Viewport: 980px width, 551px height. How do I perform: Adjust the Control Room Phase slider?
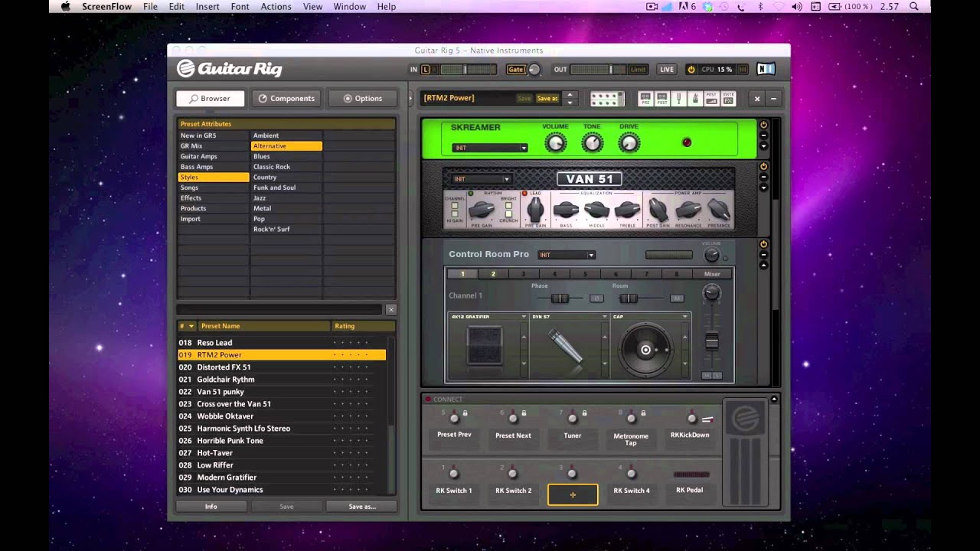pos(560,298)
